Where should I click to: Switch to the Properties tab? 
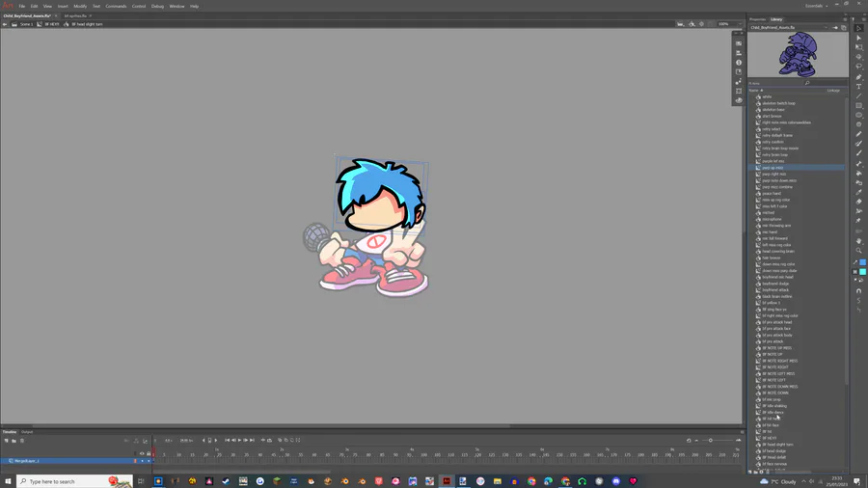(x=757, y=19)
